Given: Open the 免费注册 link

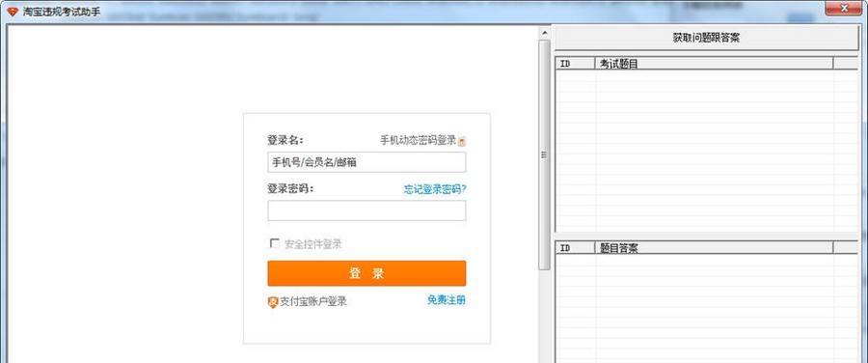Looking at the screenshot, I should (x=447, y=300).
